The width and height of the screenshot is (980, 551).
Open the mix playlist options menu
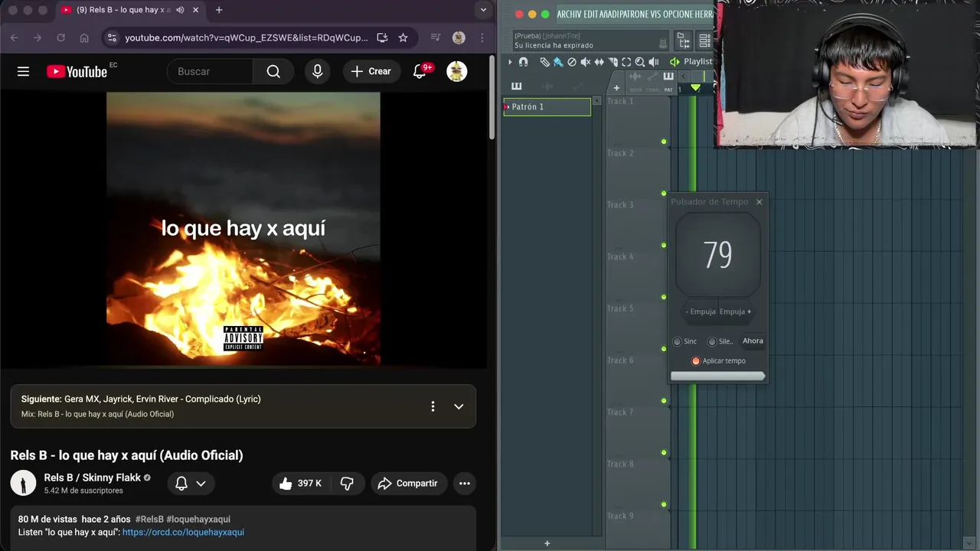click(x=433, y=406)
